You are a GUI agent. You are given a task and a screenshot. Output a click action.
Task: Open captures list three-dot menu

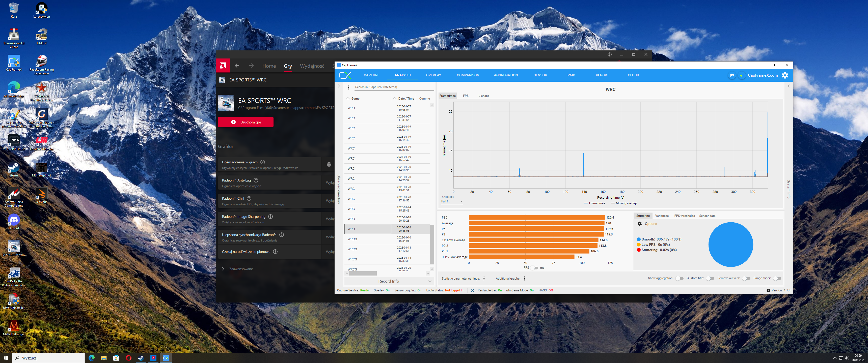coord(348,87)
